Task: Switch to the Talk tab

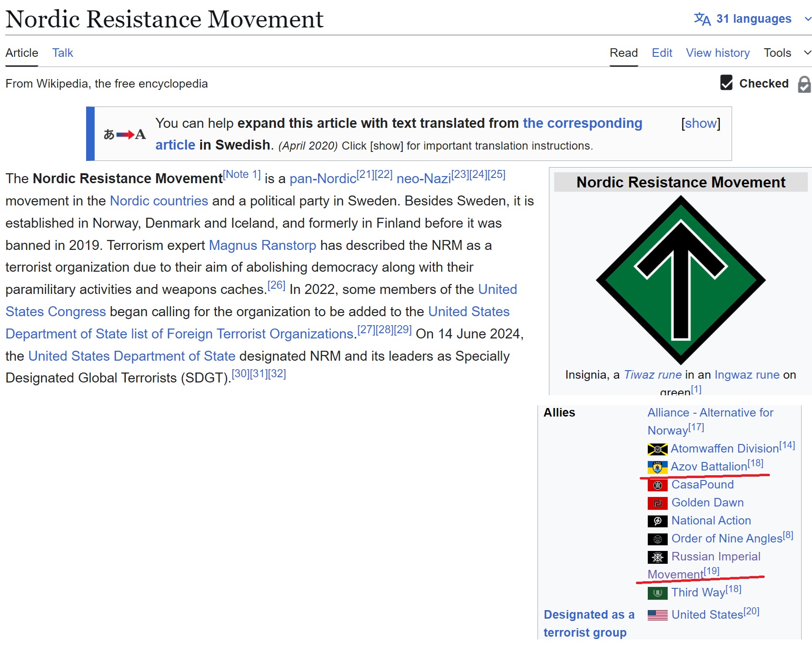Action: point(62,53)
